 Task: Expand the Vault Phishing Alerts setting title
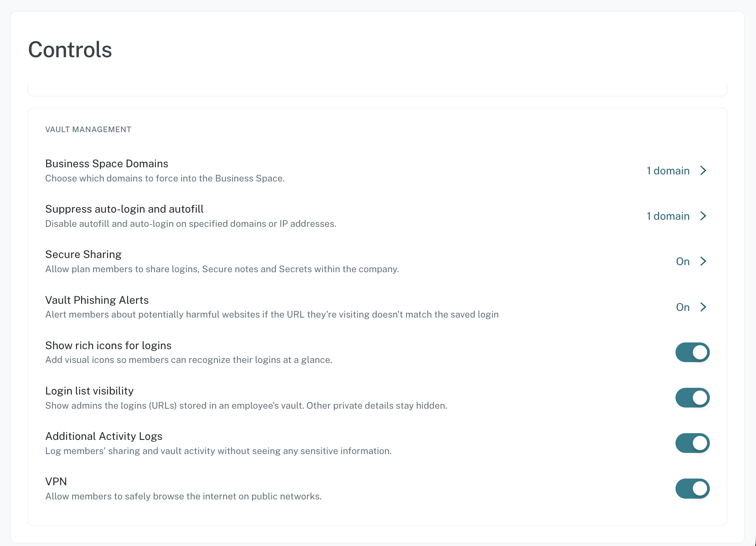pos(97,300)
